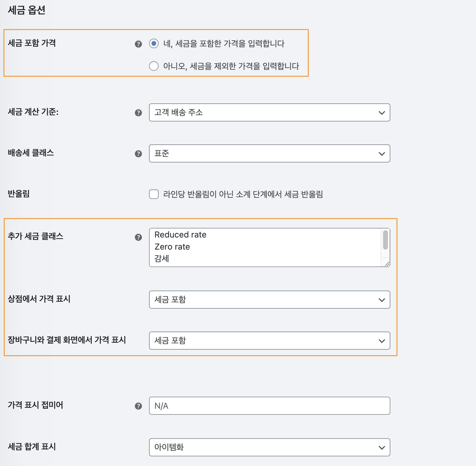The height and width of the screenshot is (466, 476).
Task: Click help icon beside 가격 표시 접미어
Action: tap(138, 406)
